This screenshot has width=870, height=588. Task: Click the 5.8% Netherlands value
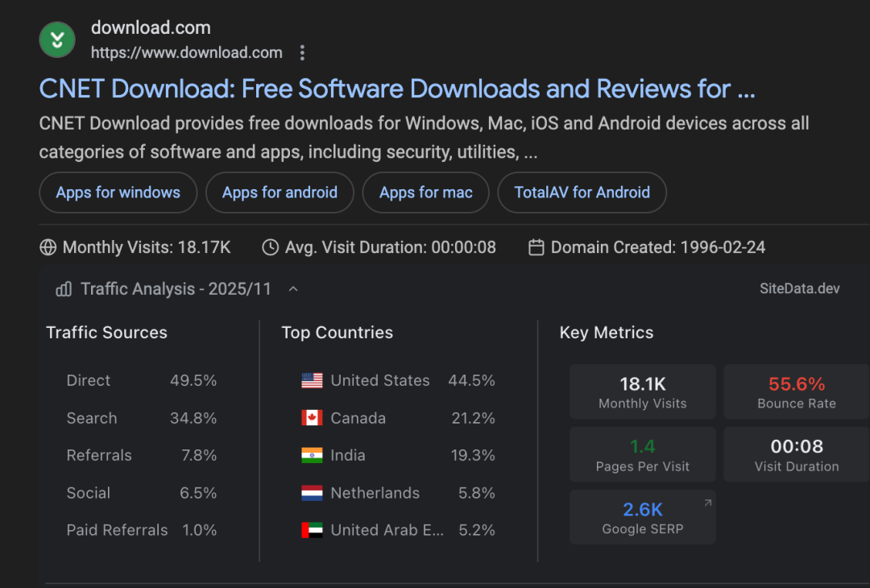[x=477, y=493]
